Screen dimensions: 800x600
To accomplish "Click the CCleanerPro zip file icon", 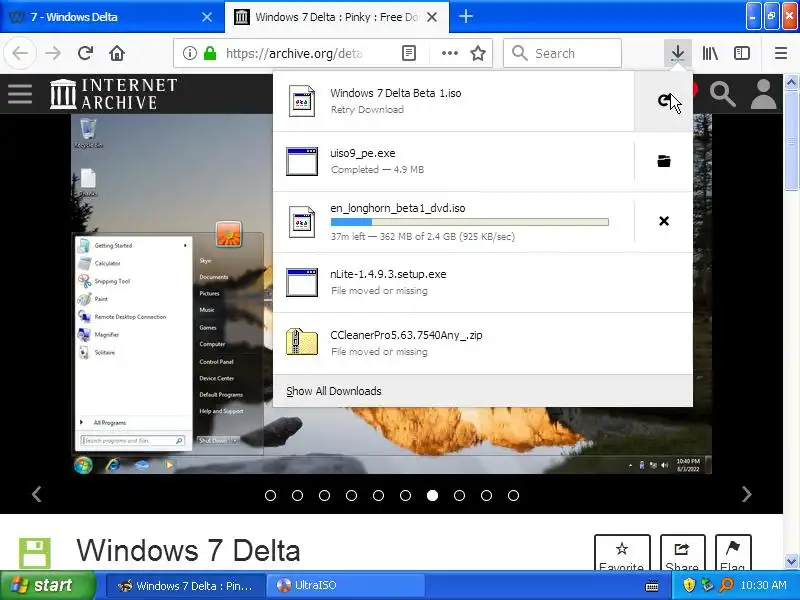I will pos(302,342).
